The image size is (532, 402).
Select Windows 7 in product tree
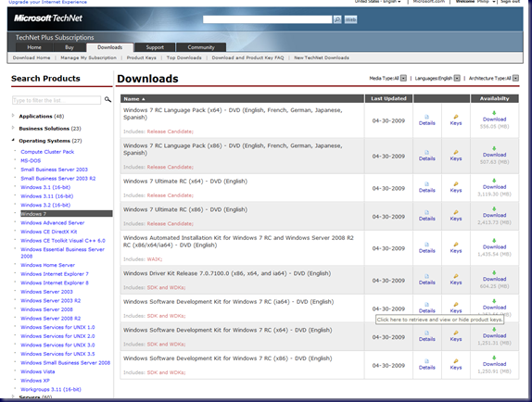[x=66, y=214]
